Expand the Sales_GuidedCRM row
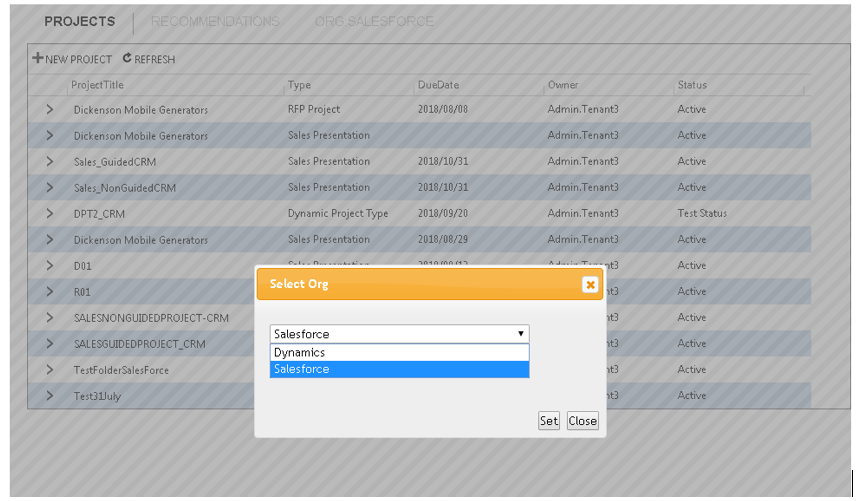This screenshot has width=859, height=501. tap(49, 161)
